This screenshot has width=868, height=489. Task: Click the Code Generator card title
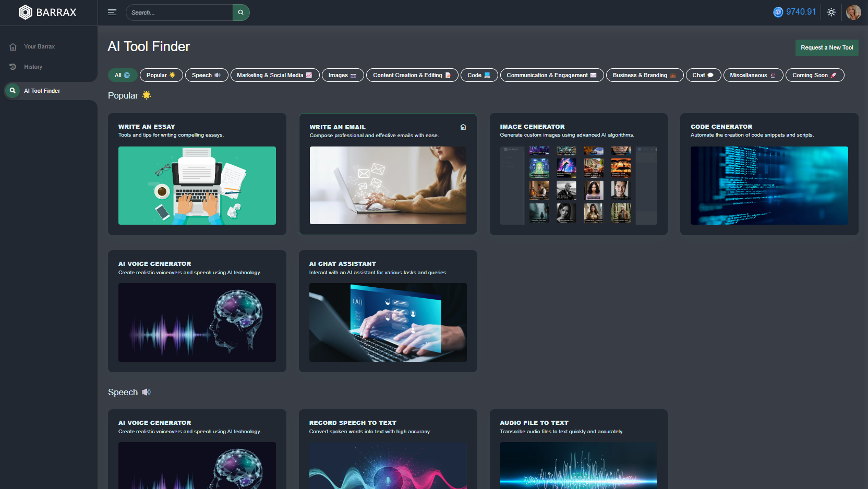coord(721,127)
